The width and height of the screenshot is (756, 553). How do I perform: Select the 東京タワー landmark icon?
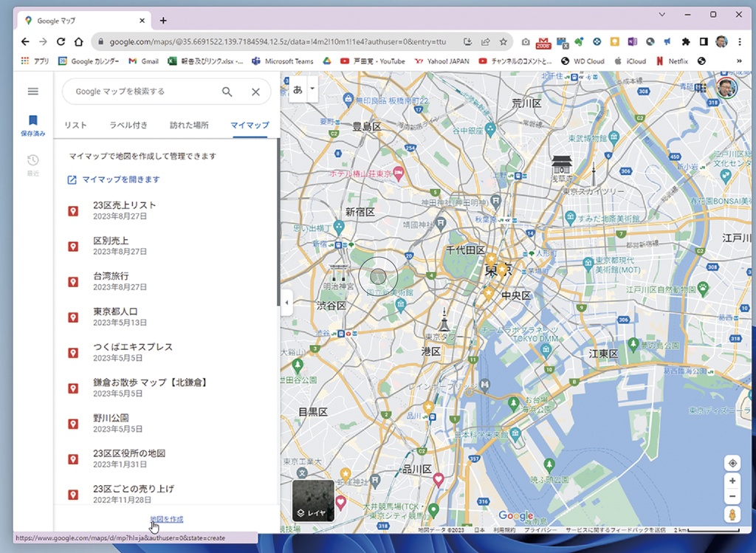click(x=444, y=320)
